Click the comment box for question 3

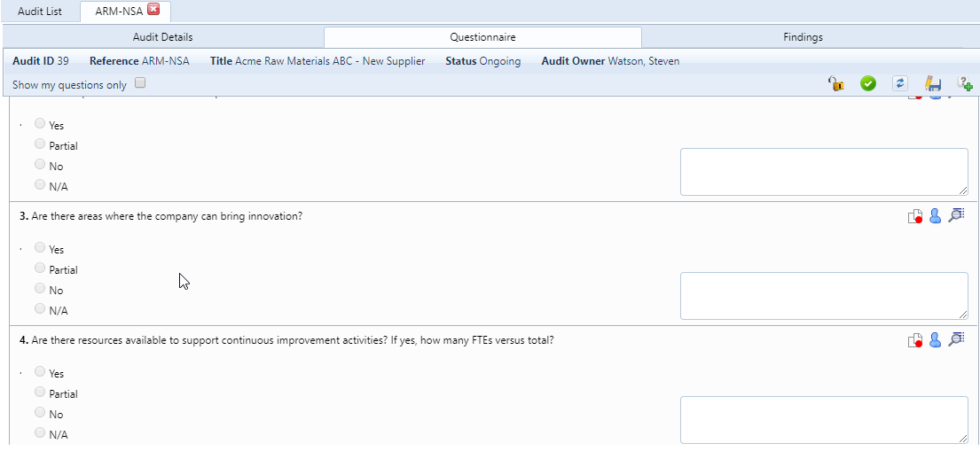point(824,296)
